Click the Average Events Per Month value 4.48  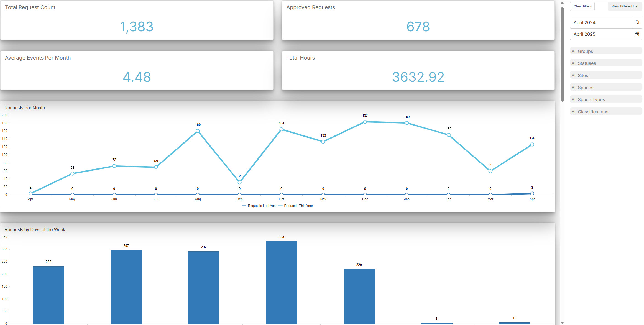click(x=137, y=77)
